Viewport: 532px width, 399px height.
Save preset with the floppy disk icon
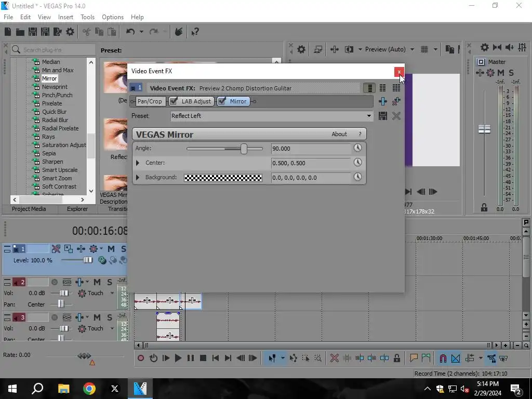[x=383, y=116]
